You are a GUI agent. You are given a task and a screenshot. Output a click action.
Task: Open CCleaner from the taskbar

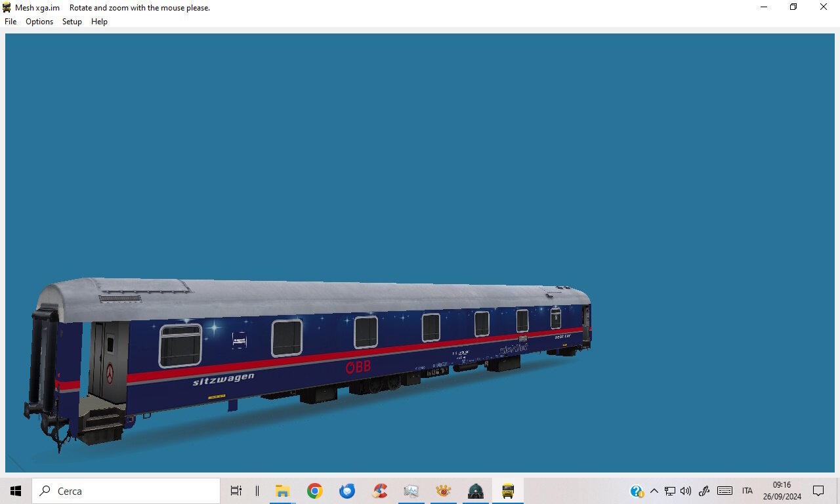[x=379, y=491]
